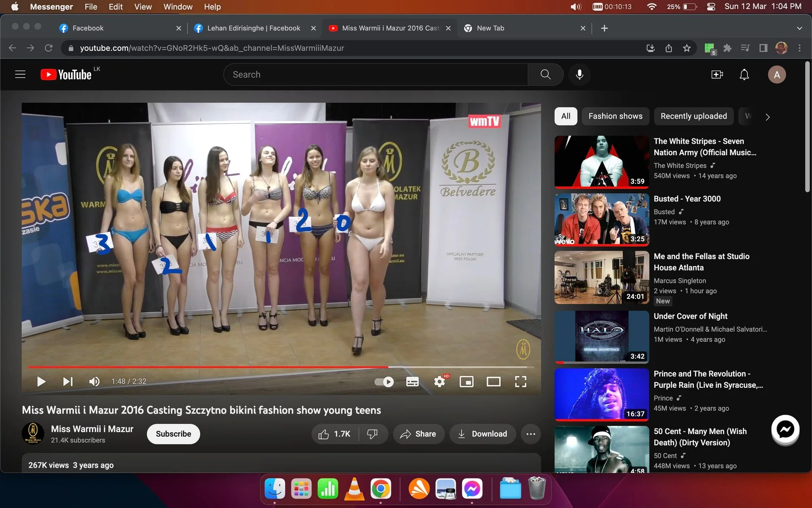The width and height of the screenshot is (812, 508).
Task: Click the voice search microphone icon
Action: pos(579,75)
